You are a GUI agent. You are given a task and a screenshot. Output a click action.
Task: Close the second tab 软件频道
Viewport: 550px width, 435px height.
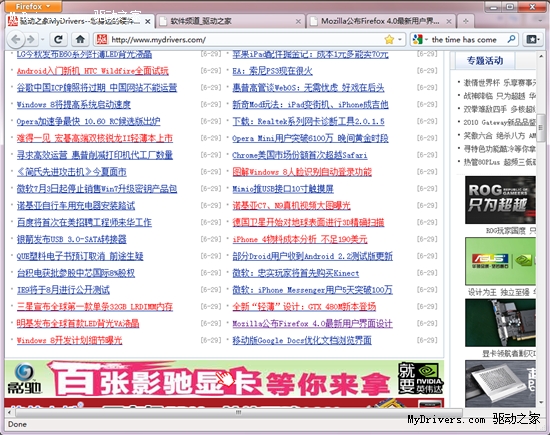coord(298,22)
